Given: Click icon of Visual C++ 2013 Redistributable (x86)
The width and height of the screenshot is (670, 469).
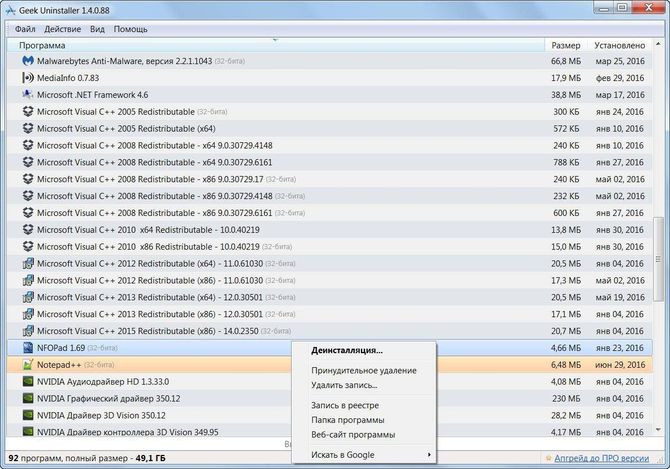Looking at the screenshot, I should (x=28, y=314).
